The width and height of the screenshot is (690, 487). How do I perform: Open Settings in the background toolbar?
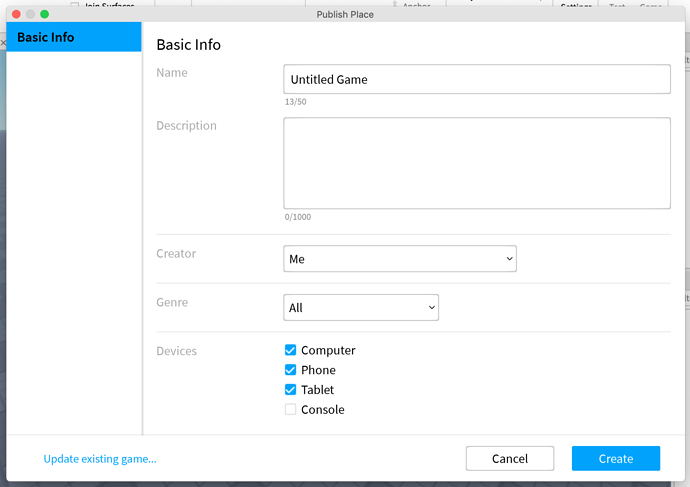point(576,5)
